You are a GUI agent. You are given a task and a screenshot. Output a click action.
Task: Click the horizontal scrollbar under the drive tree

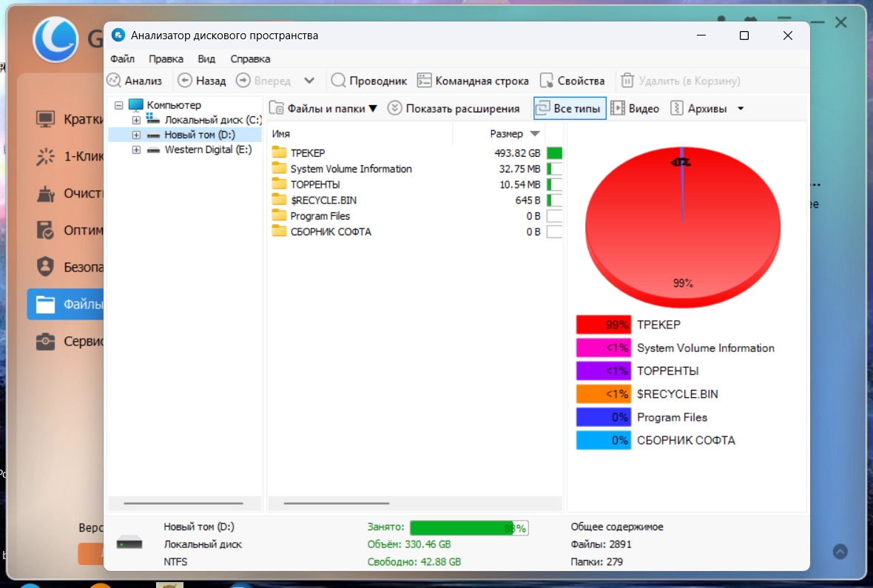183,504
